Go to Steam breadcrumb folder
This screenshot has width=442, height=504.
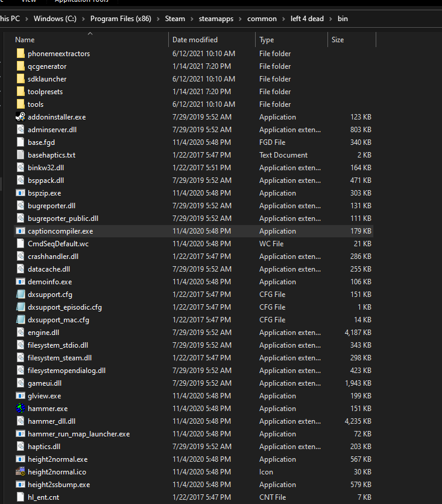pos(175,19)
